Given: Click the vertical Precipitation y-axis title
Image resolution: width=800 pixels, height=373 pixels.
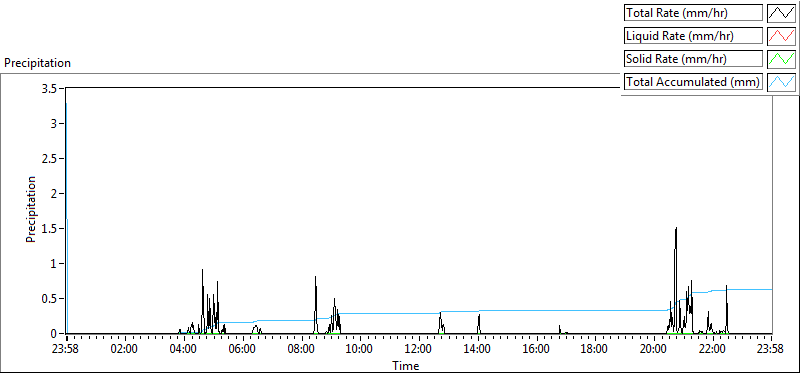Looking at the screenshot, I should pyautogui.click(x=31, y=210).
